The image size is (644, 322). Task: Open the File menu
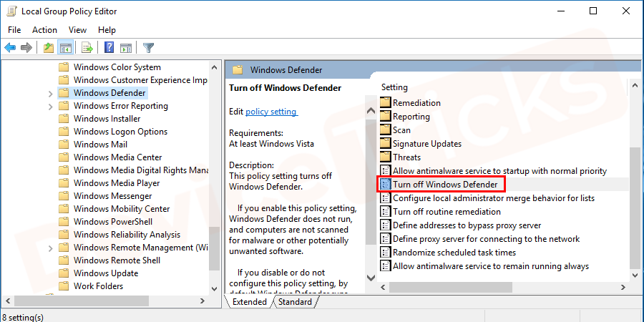(x=15, y=30)
